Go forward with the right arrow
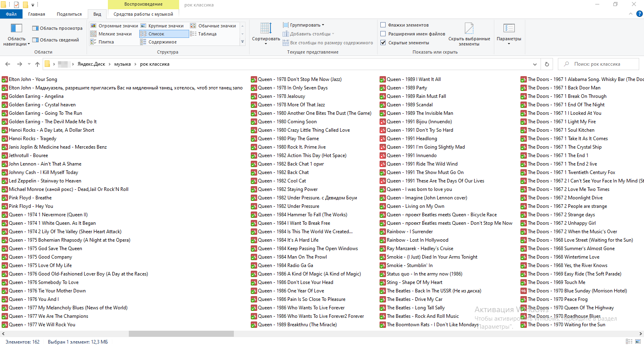The height and width of the screenshot is (346, 644). 19,64
